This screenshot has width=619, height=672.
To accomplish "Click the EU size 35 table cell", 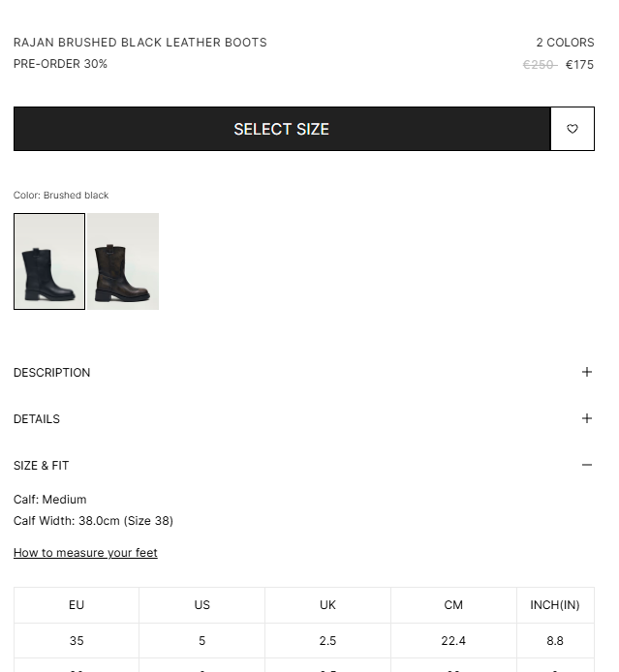I will (x=77, y=641).
